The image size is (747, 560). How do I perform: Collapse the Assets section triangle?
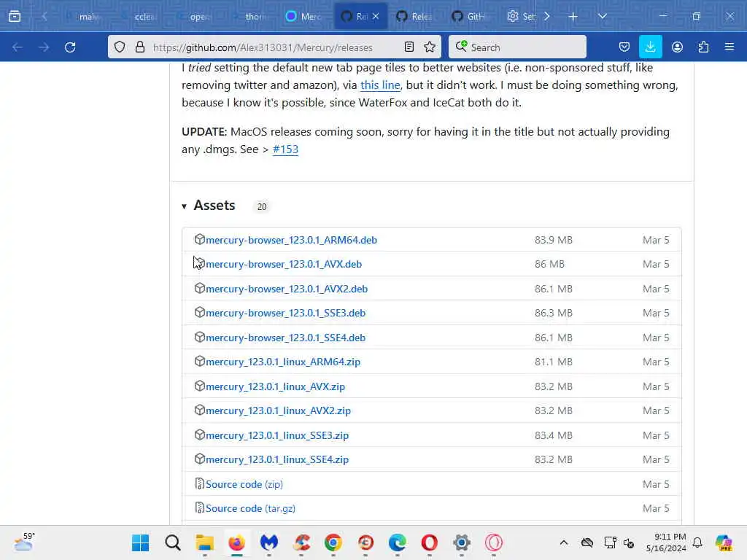[185, 206]
